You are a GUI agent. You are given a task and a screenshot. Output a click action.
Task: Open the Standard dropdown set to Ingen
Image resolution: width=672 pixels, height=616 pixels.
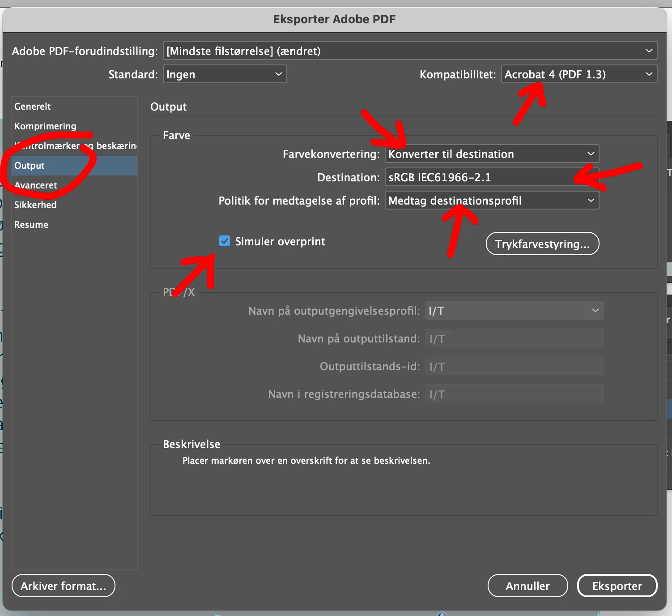pos(225,74)
